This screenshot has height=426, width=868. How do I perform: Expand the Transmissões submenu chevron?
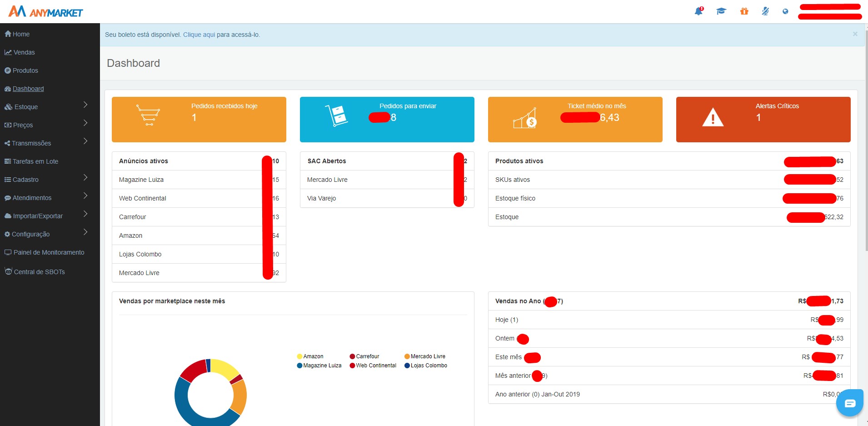(x=85, y=141)
